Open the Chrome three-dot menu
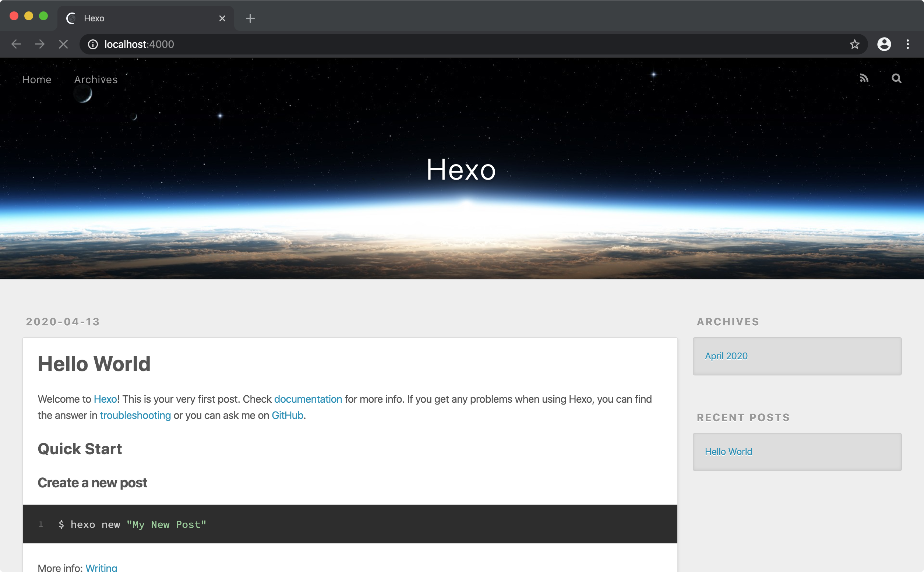Image resolution: width=924 pixels, height=572 pixels. tap(908, 44)
